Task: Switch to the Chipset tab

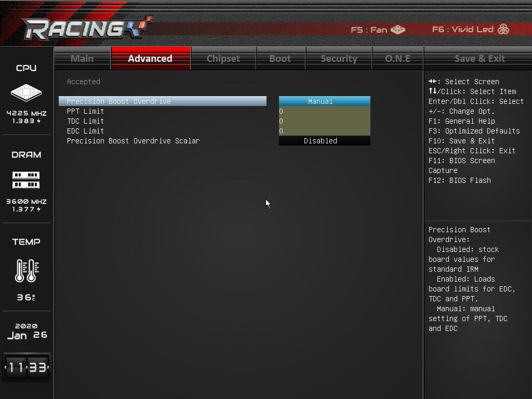Action: click(223, 58)
